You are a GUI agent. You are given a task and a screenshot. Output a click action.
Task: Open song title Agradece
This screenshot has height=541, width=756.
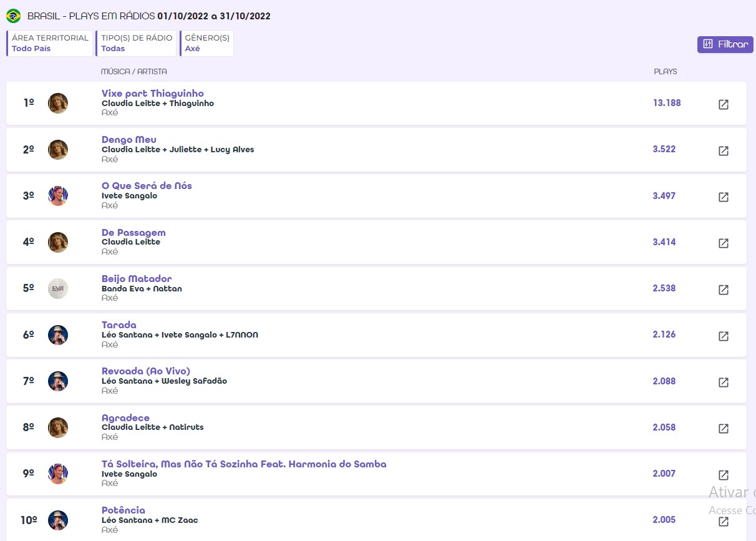(125, 418)
